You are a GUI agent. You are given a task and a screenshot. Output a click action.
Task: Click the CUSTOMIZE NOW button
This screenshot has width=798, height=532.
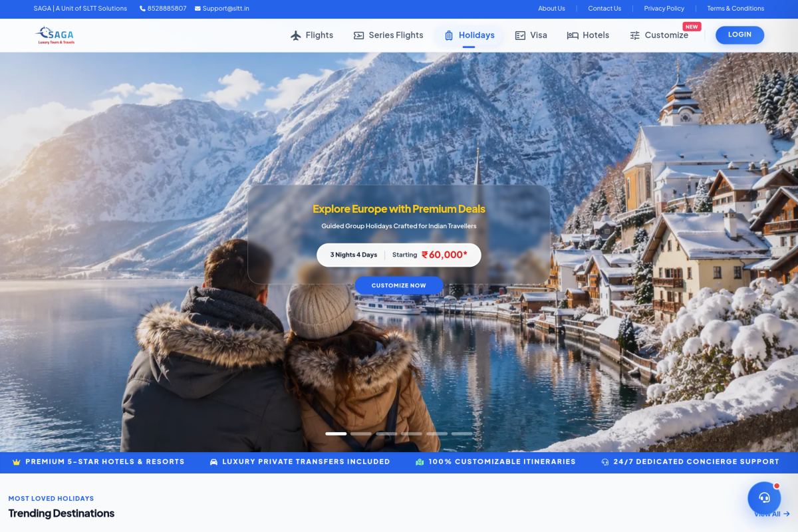coord(399,285)
